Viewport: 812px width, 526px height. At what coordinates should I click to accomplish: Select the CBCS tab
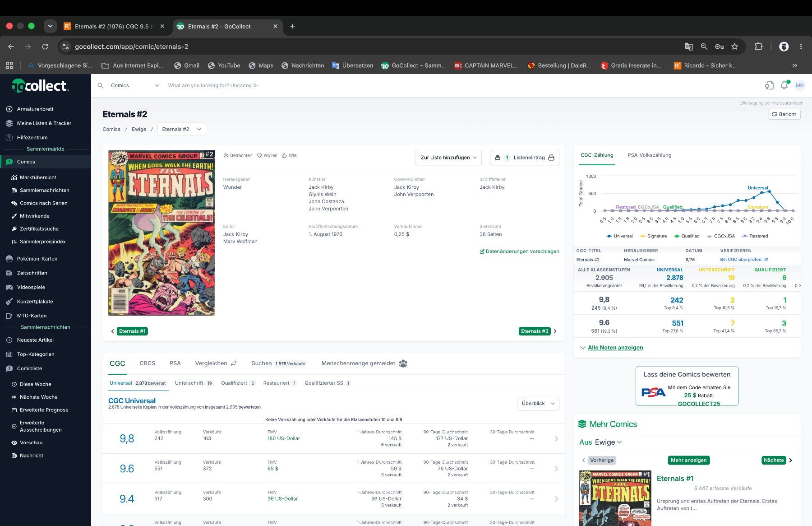(148, 363)
